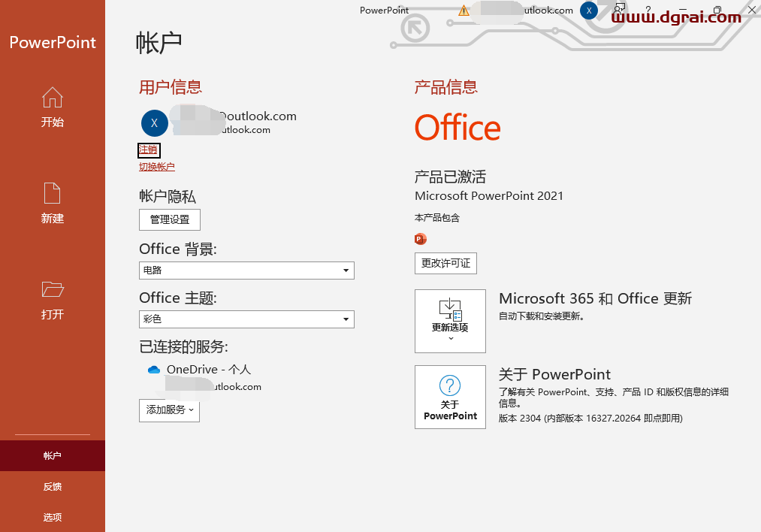
Task: Click the 'OneDrive - 个人' service entry
Action: [209, 370]
